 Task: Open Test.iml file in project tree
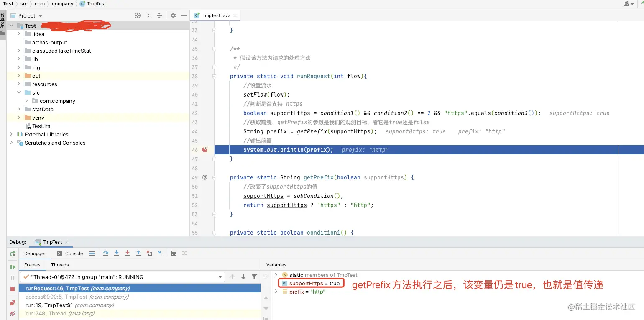pos(42,126)
